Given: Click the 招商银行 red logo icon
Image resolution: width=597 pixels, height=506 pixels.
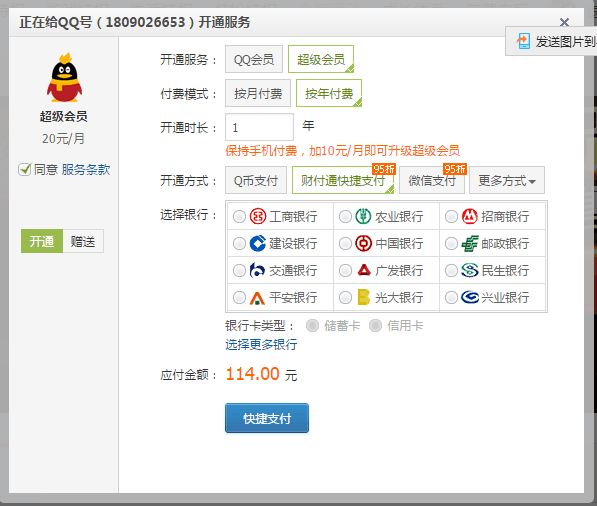Looking at the screenshot, I should [x=469, y=216].
